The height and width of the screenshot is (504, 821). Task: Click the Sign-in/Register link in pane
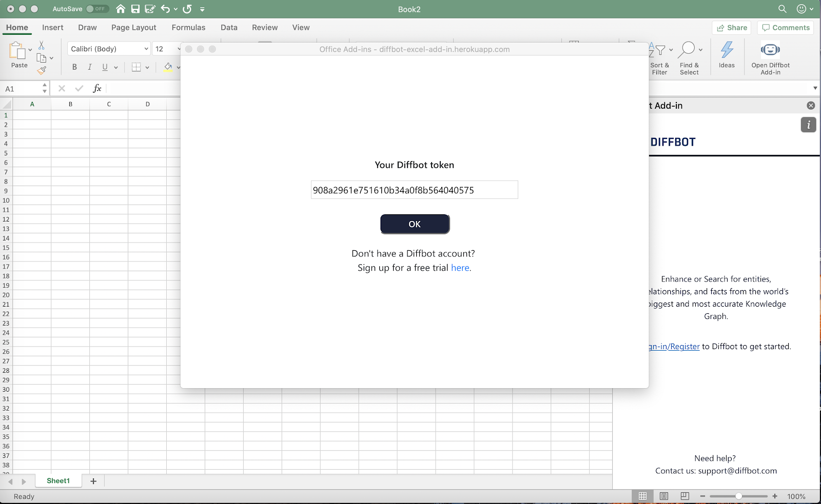click(674, 347)
